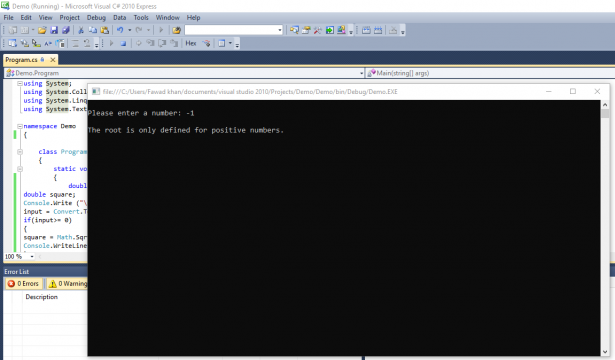Minimize the Demo.EXE console window
The height and width of the screenshot is (360, 615).
point(549,91)
